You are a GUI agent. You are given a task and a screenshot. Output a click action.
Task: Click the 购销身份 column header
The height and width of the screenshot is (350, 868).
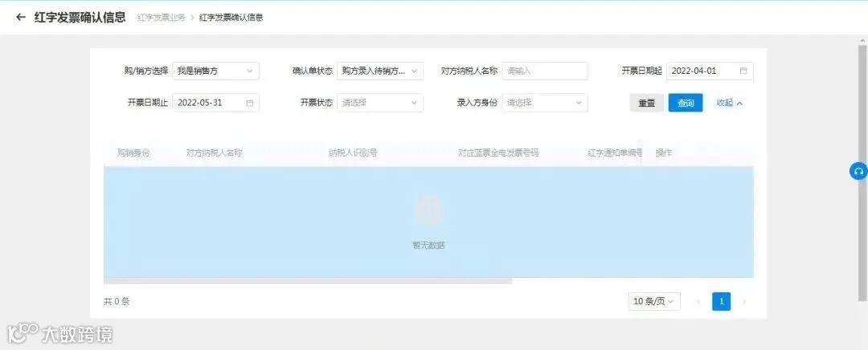[x=133, y=153]
